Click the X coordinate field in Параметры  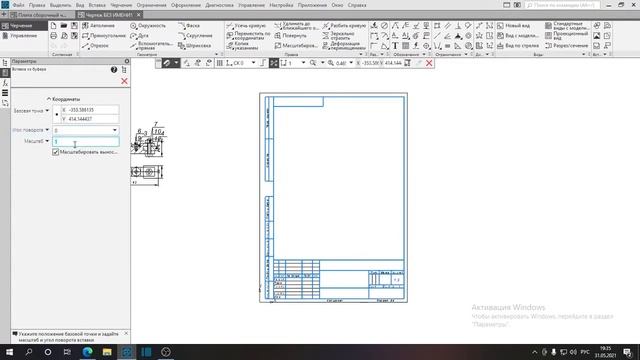click(x=90, y=110)
